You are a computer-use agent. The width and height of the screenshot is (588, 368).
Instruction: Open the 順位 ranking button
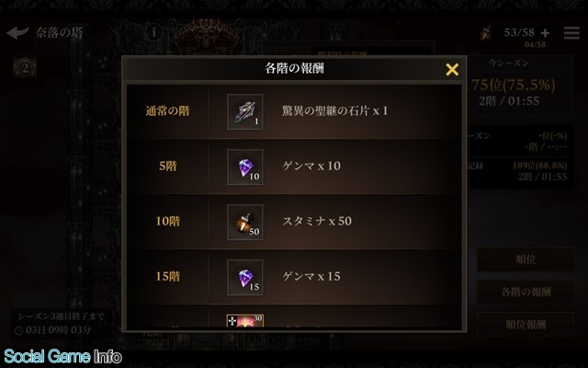526,259
